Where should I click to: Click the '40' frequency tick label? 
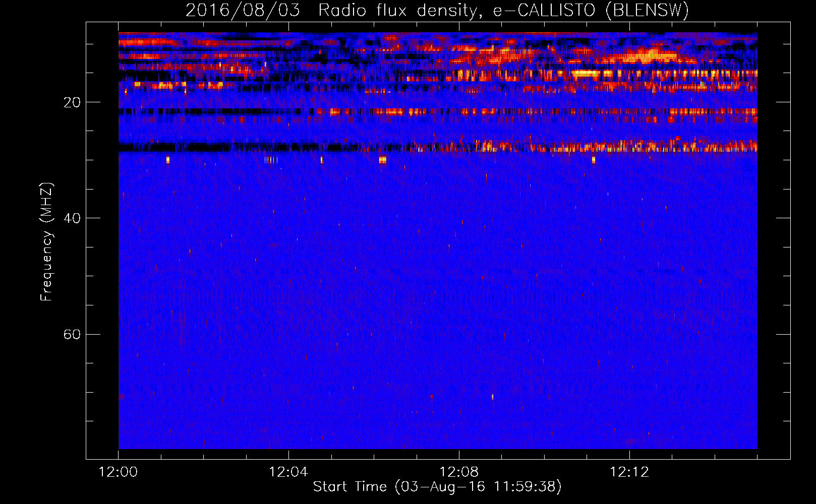tap(72, 218)
